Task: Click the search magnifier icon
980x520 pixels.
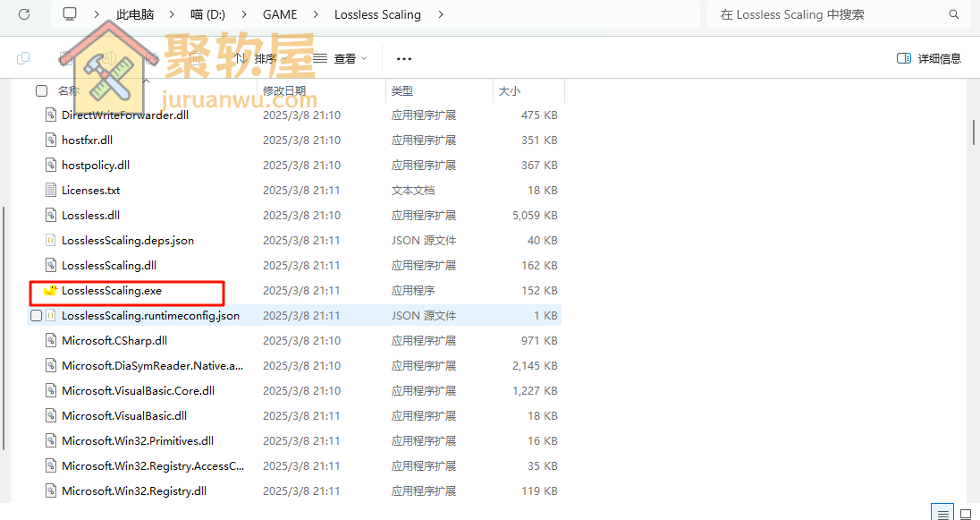Action: (x=953, y=14)
